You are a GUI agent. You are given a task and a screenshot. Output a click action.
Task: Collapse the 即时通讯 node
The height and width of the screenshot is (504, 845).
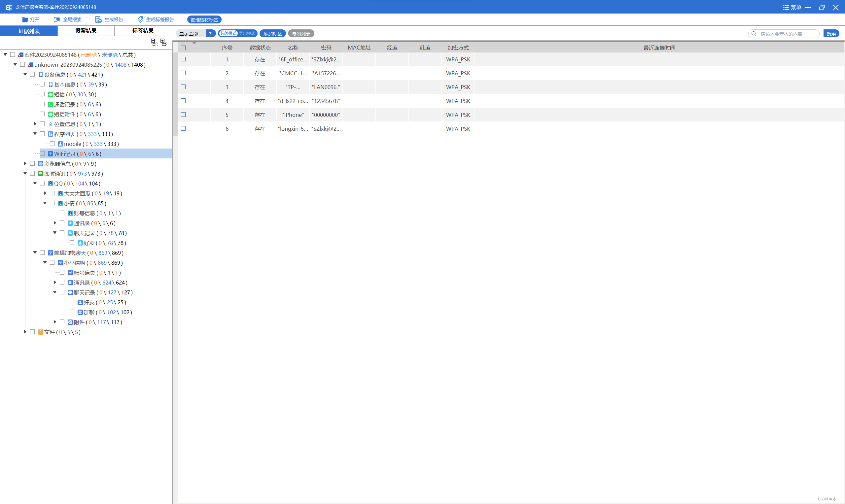[x=25, y=173]
